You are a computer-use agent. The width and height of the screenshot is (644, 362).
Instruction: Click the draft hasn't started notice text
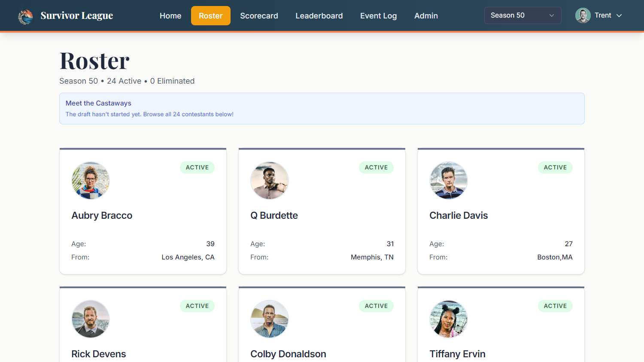coord(149,114)
